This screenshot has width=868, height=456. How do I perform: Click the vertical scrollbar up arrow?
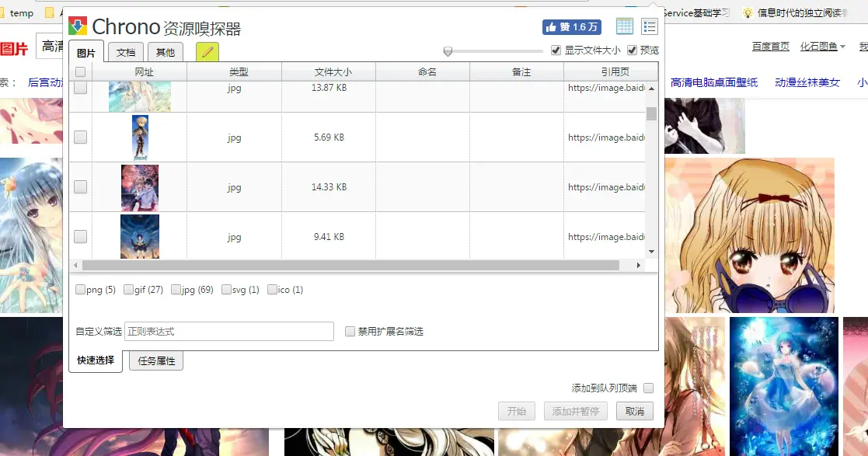(x=651, y=89)
